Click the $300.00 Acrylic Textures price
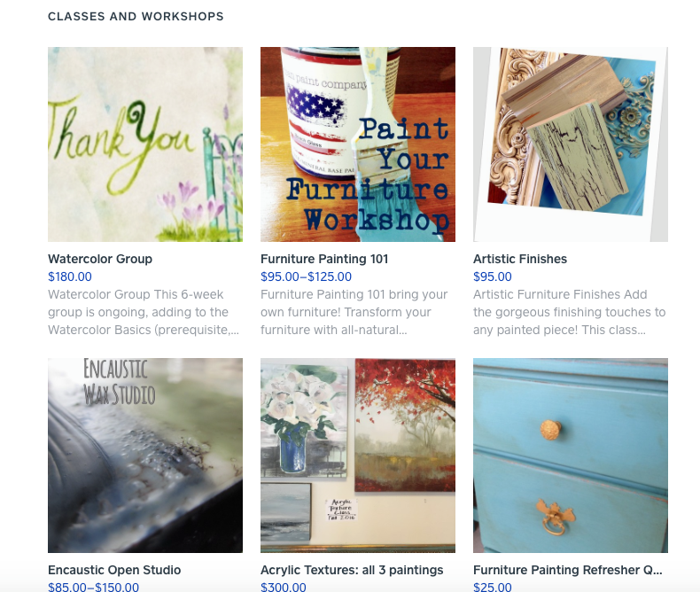This screenshot has height=592, width=700. [284, 587]
